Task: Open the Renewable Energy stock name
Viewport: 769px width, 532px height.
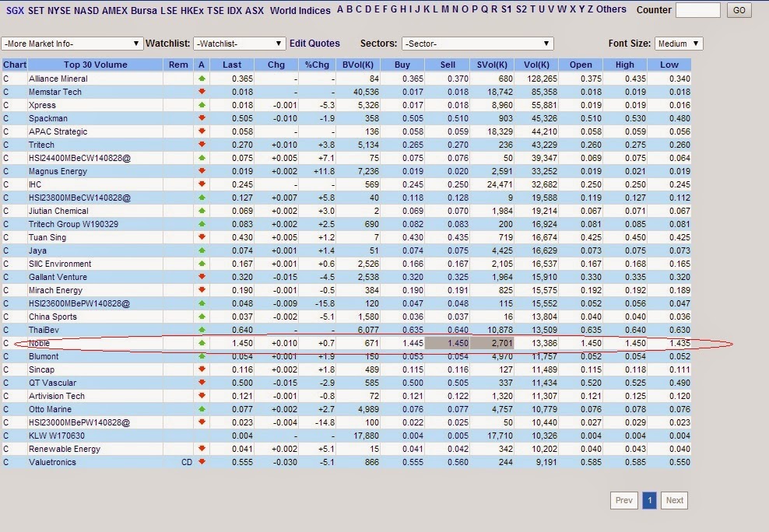Action: [x=65, y=449]
